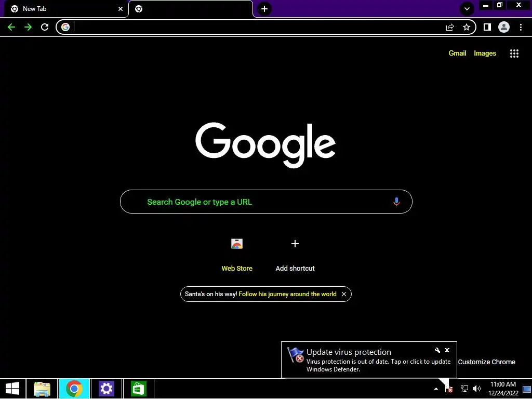The width and height of the screenshot is (532, 399).
Task: Open notification settings wrench icon
Action: point(437,350)
